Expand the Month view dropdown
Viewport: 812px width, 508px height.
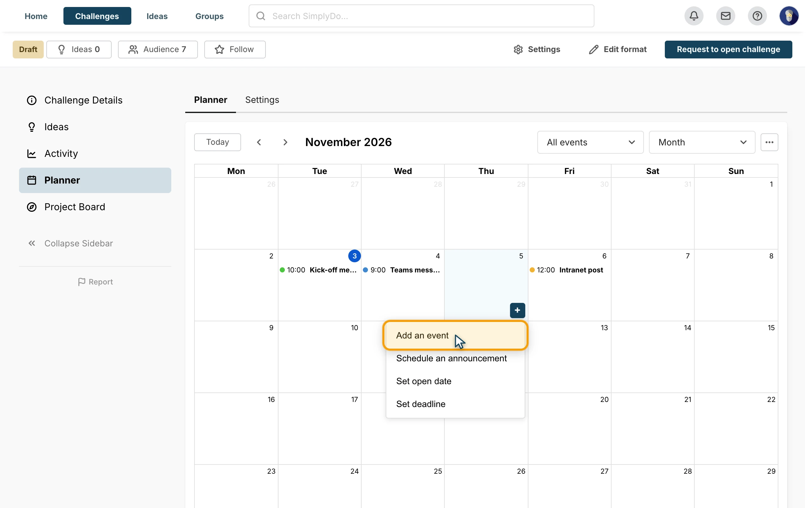(x=702, y=142)
